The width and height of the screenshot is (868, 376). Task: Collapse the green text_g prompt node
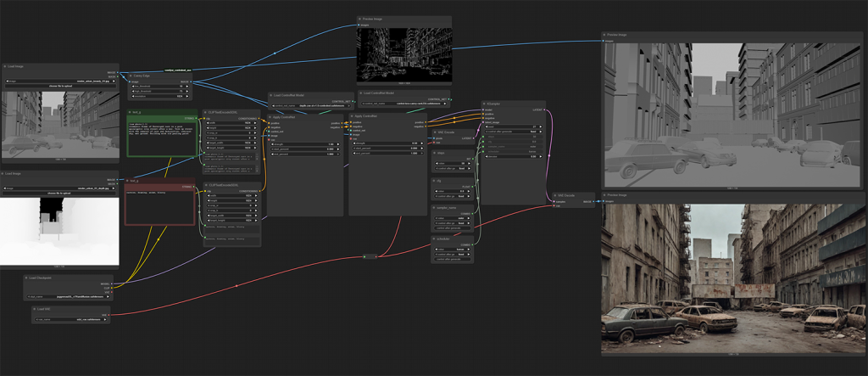[130, 111]
